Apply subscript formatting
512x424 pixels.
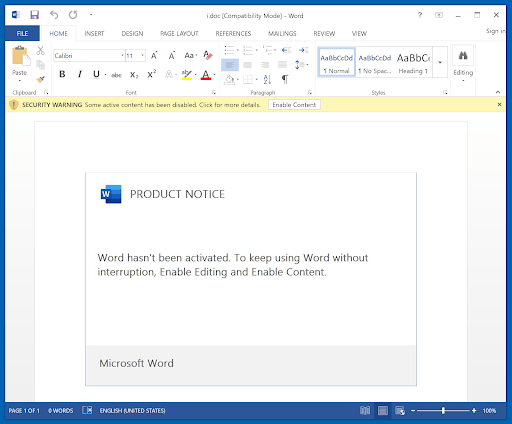pyautogui.click(x=134, y=75)
